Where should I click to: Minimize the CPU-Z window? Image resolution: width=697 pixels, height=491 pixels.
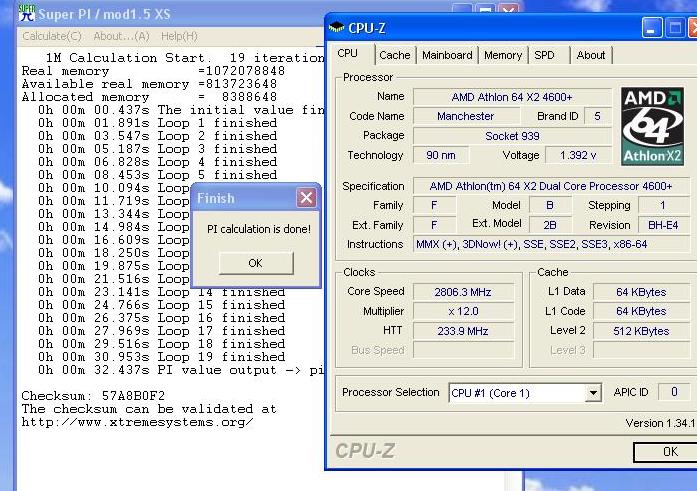click(x=652, y=28)
